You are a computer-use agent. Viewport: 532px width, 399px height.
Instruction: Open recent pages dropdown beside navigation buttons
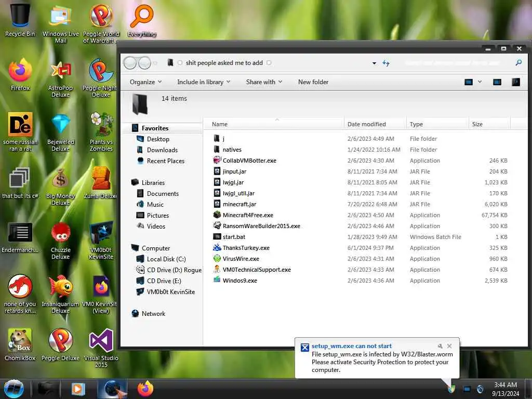point(155,63)
